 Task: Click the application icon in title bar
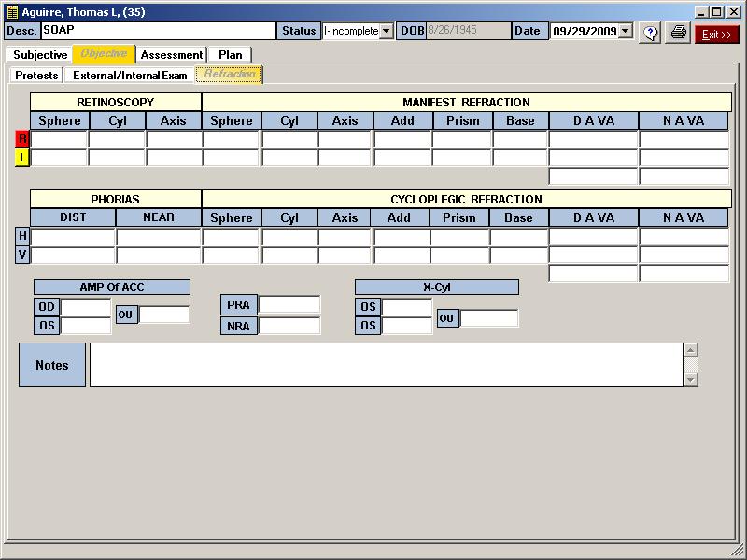tap(12, 12)
